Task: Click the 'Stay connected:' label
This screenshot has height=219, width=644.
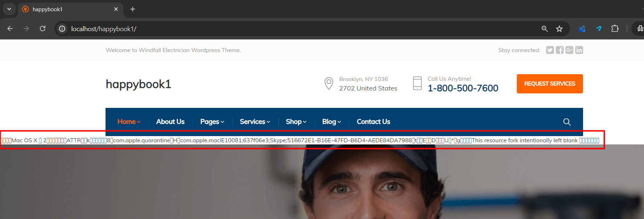Action: tap(519, 50)
